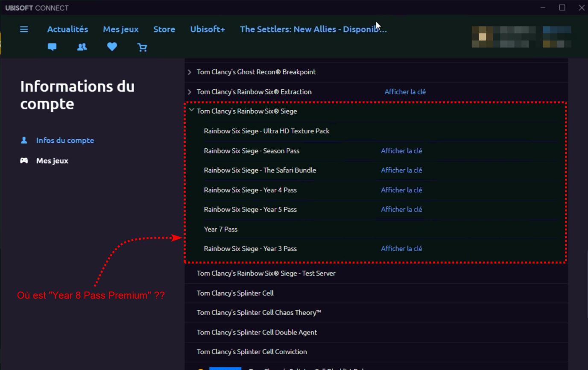The image size is (588, 370).
Task: Select Tom Clancy's Splinter Cell Conviction entry
Action: 252,352
